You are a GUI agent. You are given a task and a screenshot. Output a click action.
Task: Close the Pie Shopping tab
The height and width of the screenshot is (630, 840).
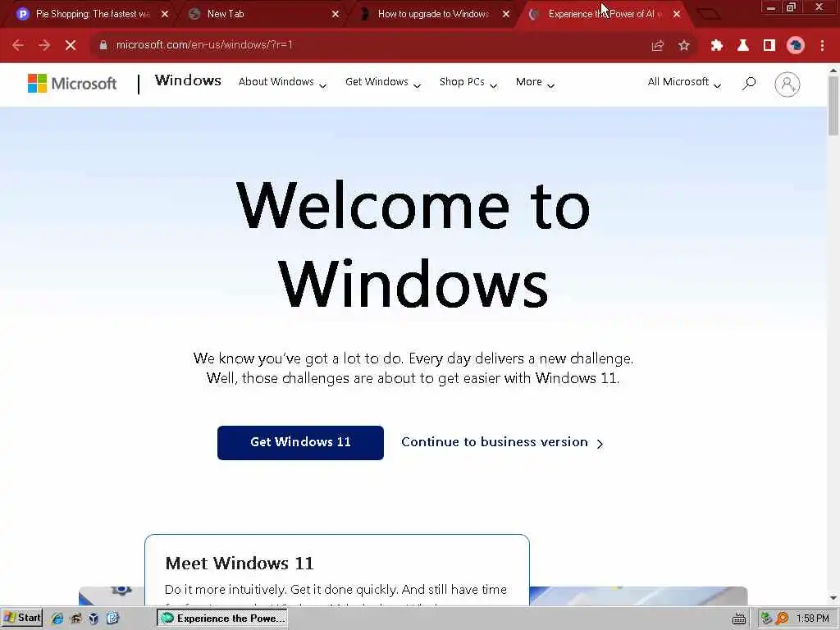164,14
